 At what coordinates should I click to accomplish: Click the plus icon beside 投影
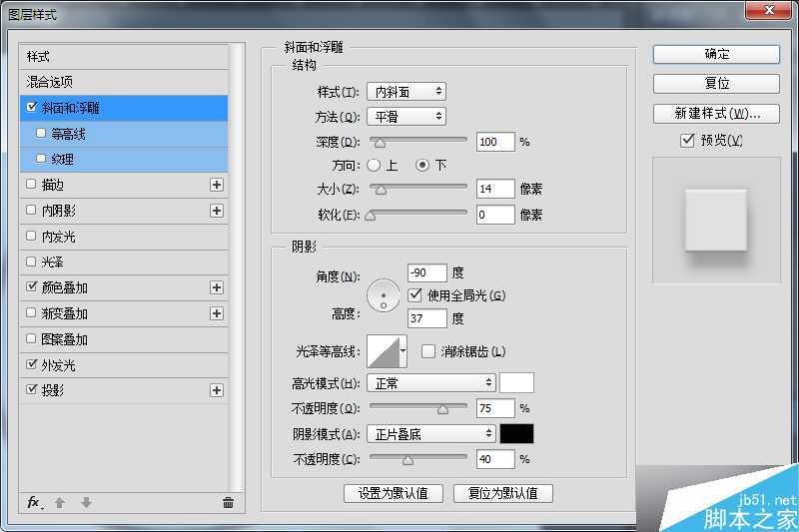[216, 390]
